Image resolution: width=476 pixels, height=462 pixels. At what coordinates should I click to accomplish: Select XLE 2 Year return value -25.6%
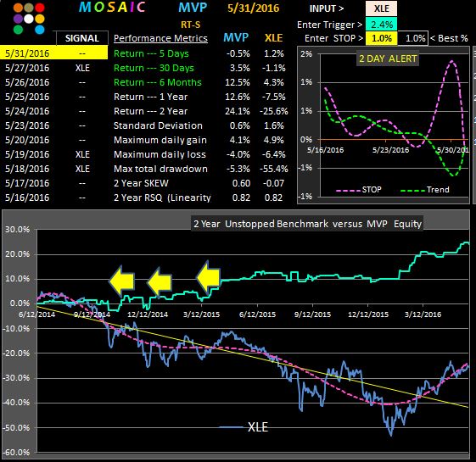pos(273,111)
